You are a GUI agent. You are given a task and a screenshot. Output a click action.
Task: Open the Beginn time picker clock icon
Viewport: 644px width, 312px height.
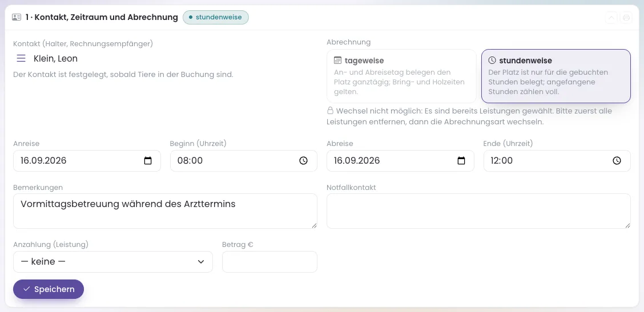point(304,160)
